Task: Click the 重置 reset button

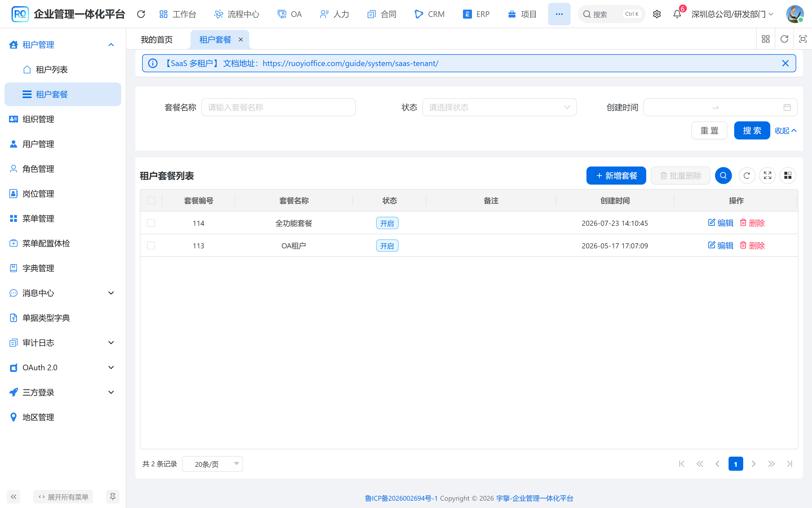Action: [709, 130]
